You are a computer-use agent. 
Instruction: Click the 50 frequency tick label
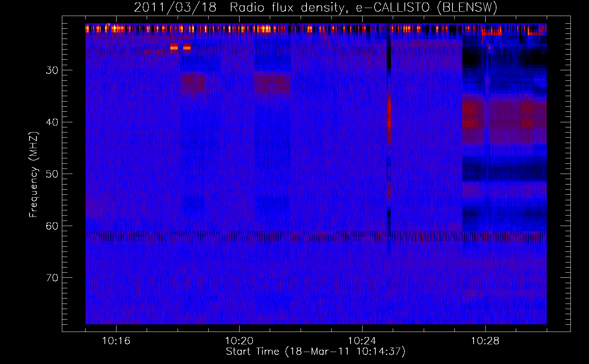[52, 174]
